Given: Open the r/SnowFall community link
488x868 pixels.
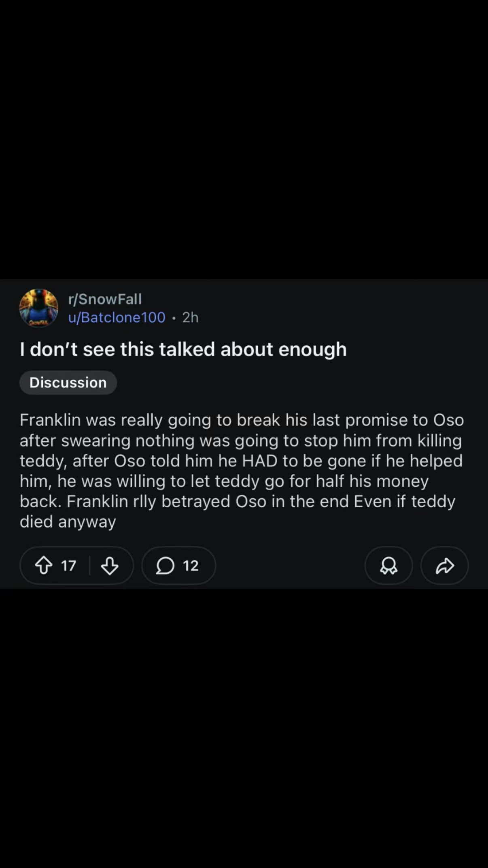Looking at the screenshot, I should point(105,299).
